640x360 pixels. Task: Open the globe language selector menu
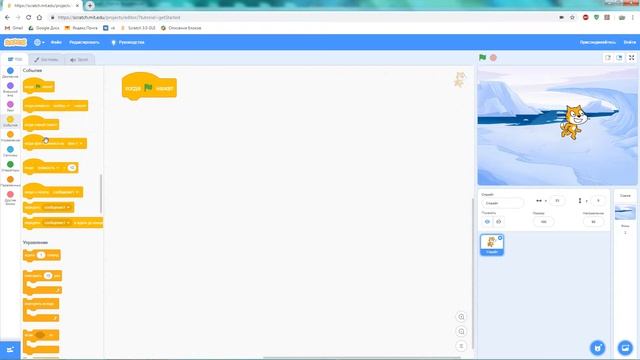(x=39, y=42)
